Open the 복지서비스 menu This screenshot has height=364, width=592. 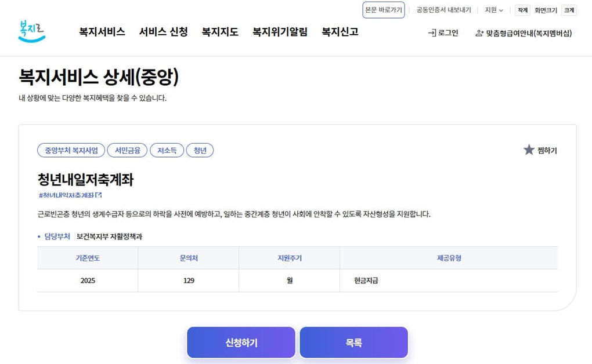101,32
